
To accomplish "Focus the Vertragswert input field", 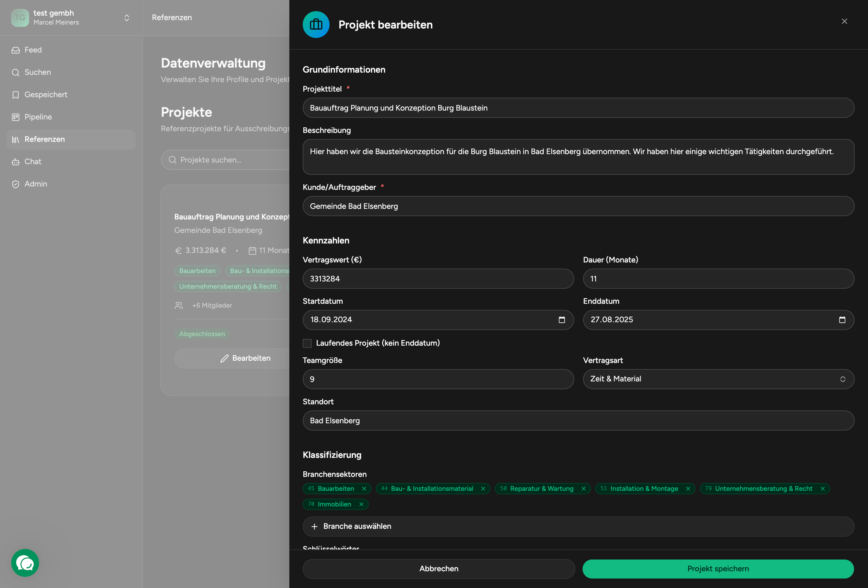I will pyautogui.click(x=438, y=279).
